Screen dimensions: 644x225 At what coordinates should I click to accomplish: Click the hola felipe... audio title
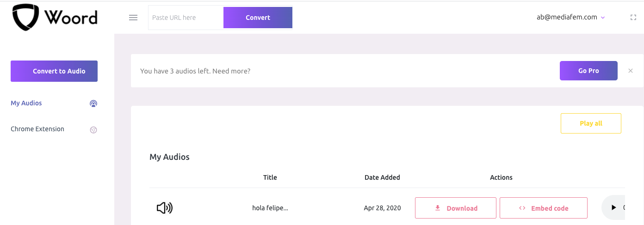coord(270,208)
